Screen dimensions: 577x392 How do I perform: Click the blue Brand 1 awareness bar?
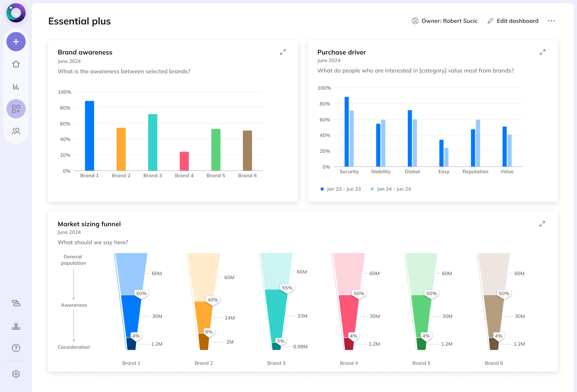(x=89, y=136)
